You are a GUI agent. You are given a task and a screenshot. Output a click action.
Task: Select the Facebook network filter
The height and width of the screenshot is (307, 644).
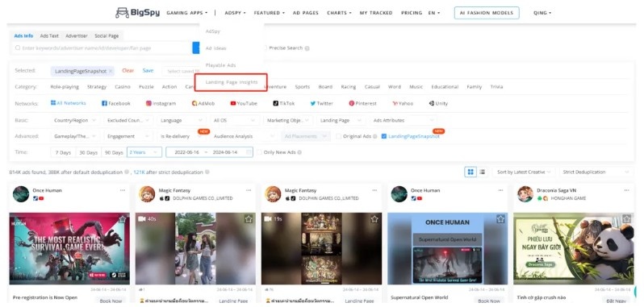click(x=116, y=103)
